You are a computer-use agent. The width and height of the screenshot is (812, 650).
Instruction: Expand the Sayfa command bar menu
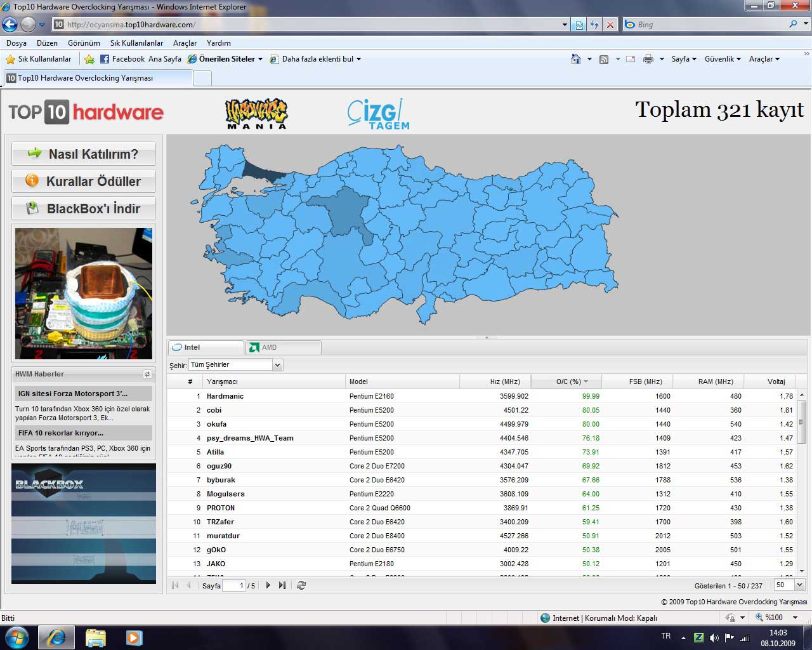pos(684,59)
